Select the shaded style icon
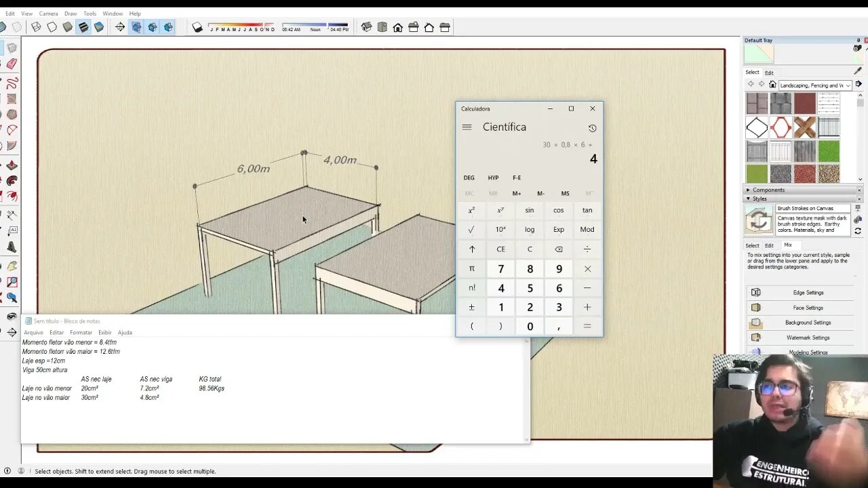The height and width of the screenshot is (488, 868). 68,27
